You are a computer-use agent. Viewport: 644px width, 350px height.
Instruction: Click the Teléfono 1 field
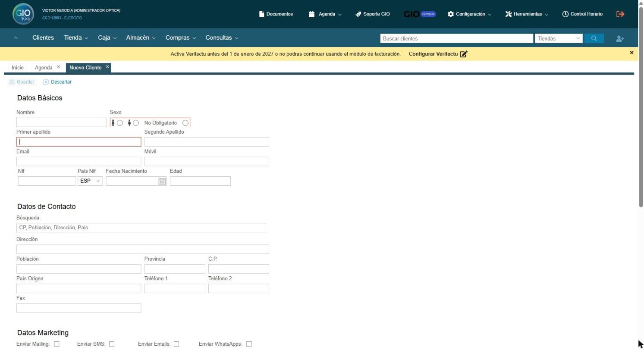tap(175, 288)
